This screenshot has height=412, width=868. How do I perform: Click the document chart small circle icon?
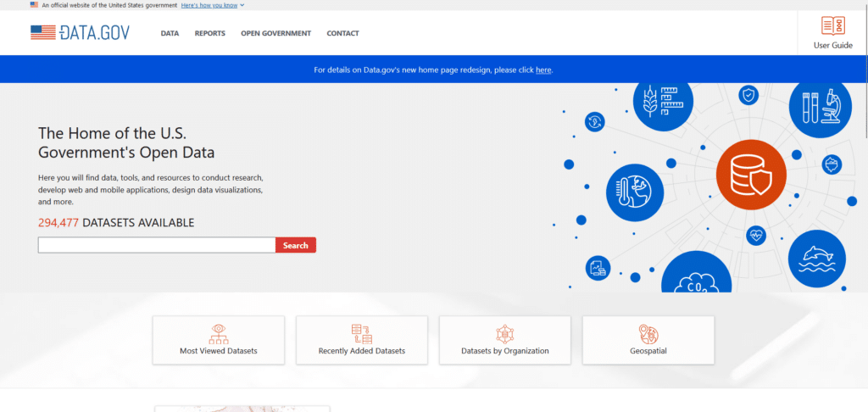(598, 268)
